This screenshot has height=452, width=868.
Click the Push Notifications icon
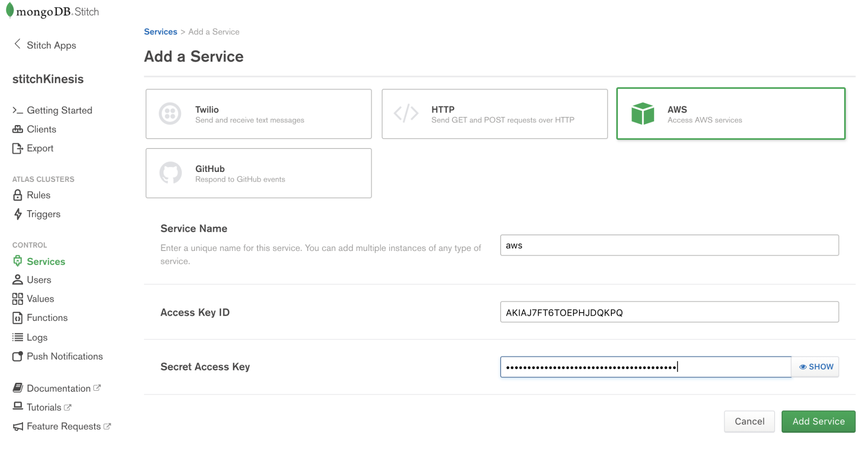point(17,356)
